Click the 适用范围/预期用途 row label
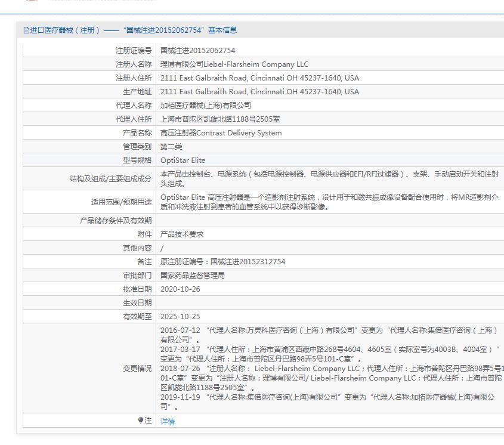 coord(121,202)
